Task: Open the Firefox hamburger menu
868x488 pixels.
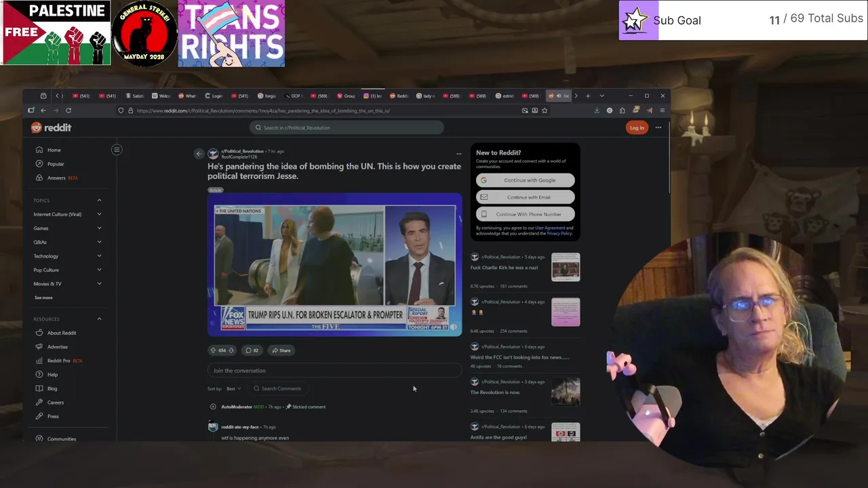Action: [663, 110]
